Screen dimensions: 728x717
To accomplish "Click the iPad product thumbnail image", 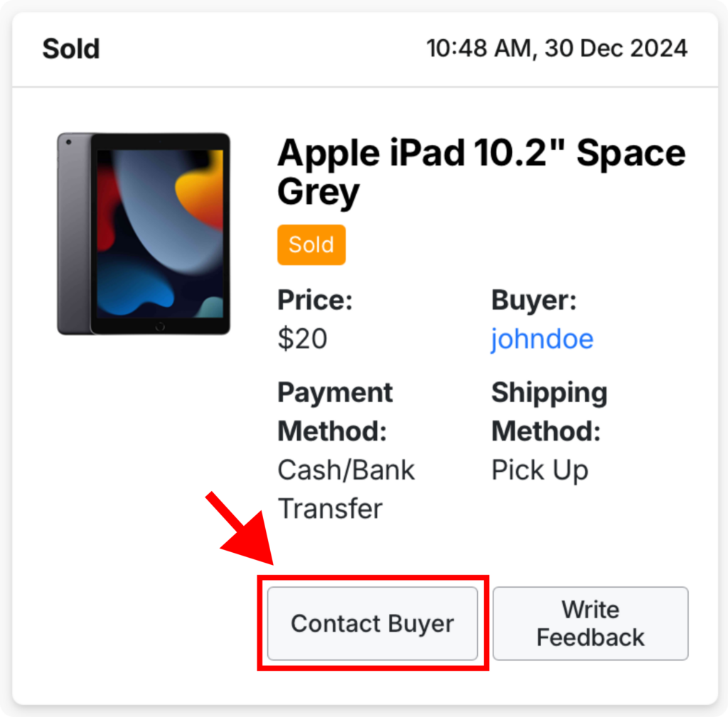I will [x=144, y=233].
